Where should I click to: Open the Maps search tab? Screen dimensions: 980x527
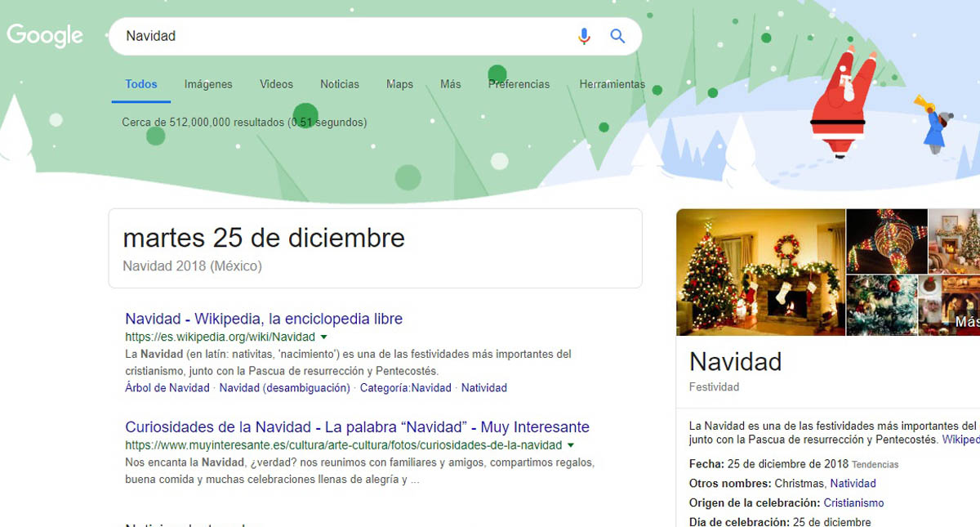[399, 84]
